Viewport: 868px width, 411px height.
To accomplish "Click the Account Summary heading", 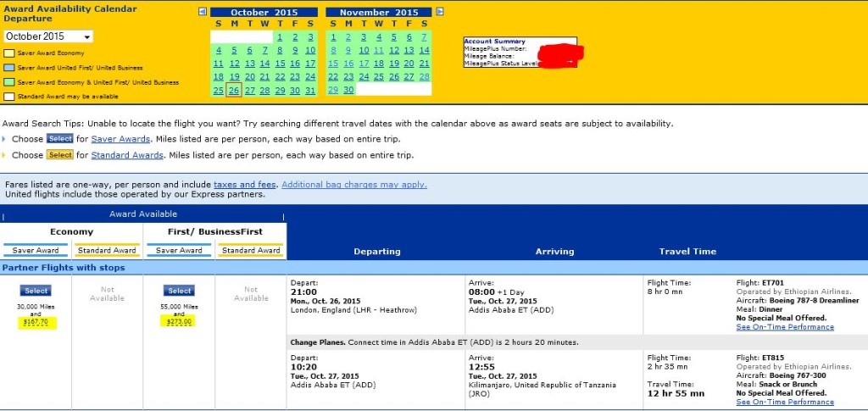I will 494,42.
